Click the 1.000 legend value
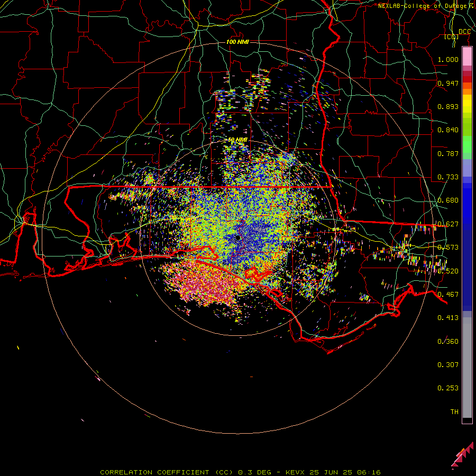The height and width of the screenshot is (476, 476). tap(448, 59)
